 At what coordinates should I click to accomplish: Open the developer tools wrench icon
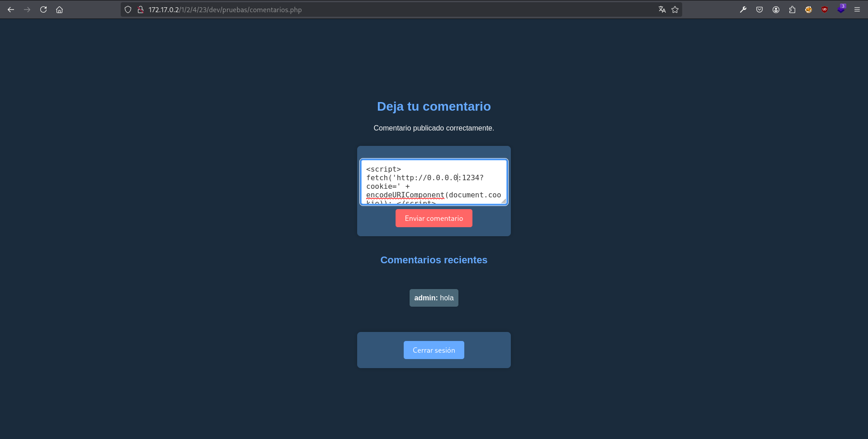click(743, 9)
